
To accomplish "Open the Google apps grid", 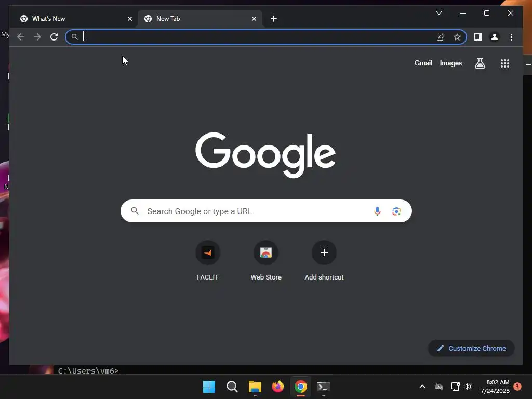I will tap(505, 63).
